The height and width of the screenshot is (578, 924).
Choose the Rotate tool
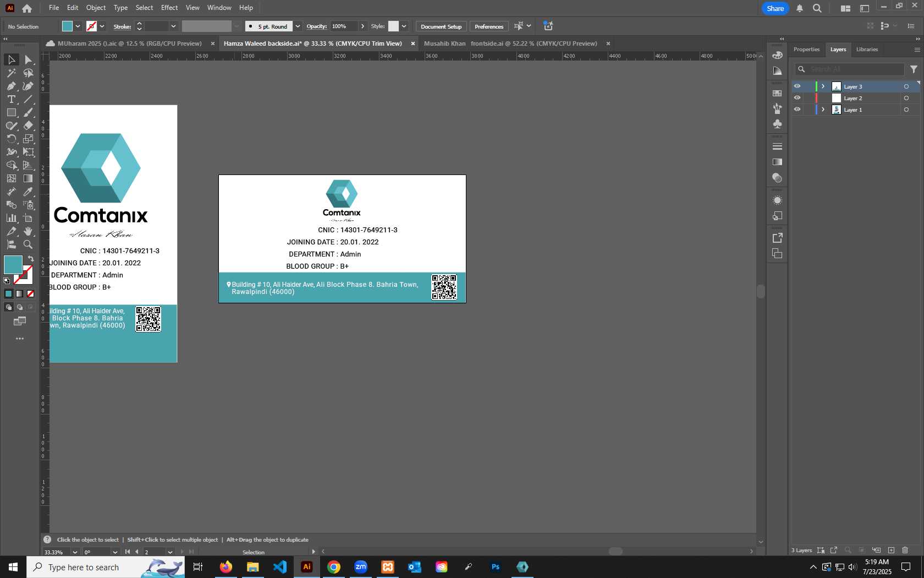point(11,139)
